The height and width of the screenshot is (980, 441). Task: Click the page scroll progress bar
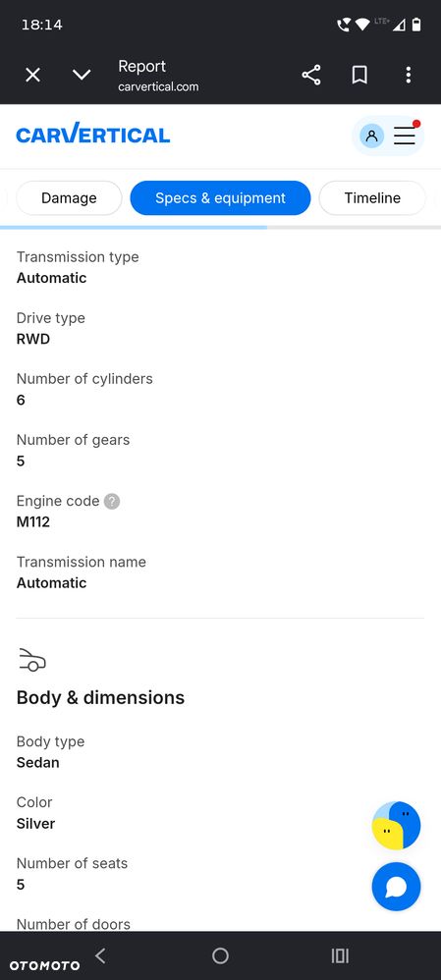coord(220,228)
